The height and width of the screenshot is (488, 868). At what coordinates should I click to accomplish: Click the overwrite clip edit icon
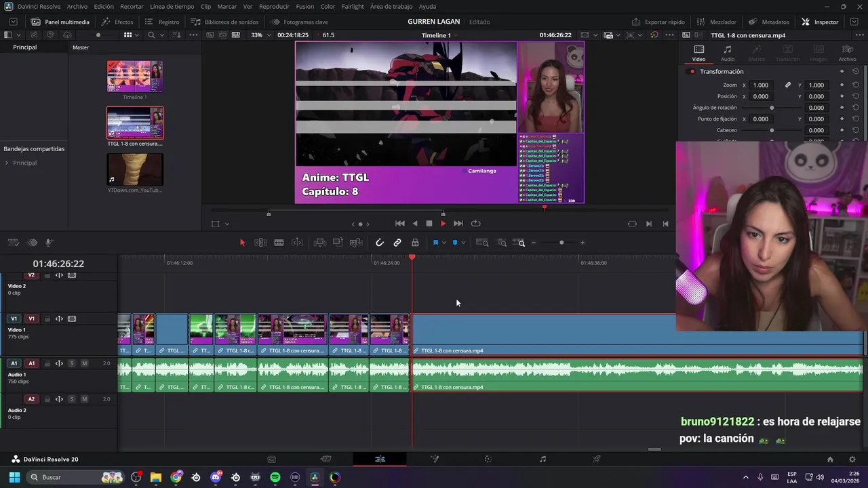coord(338,243)
